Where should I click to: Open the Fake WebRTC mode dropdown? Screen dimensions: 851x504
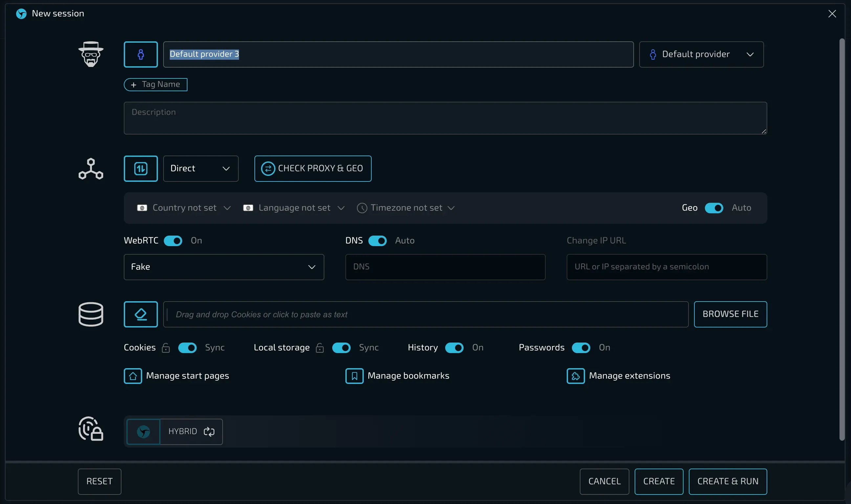pos(224,267)
